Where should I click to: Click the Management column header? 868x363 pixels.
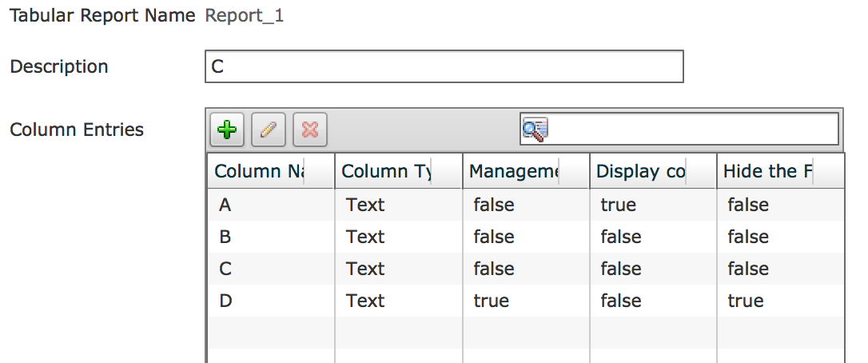pos(526,171)
